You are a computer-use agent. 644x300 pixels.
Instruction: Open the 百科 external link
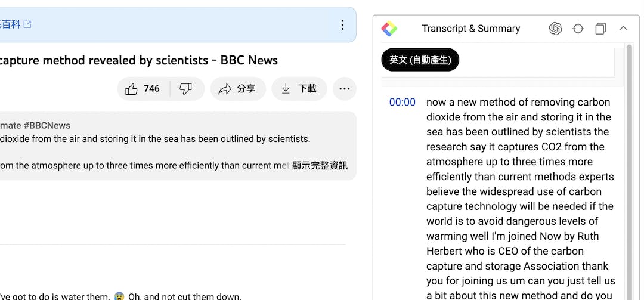tap(16, 24)
